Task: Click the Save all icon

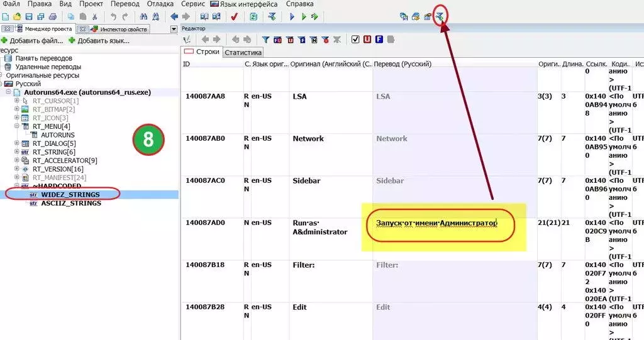Action: [x=41, y=17]
